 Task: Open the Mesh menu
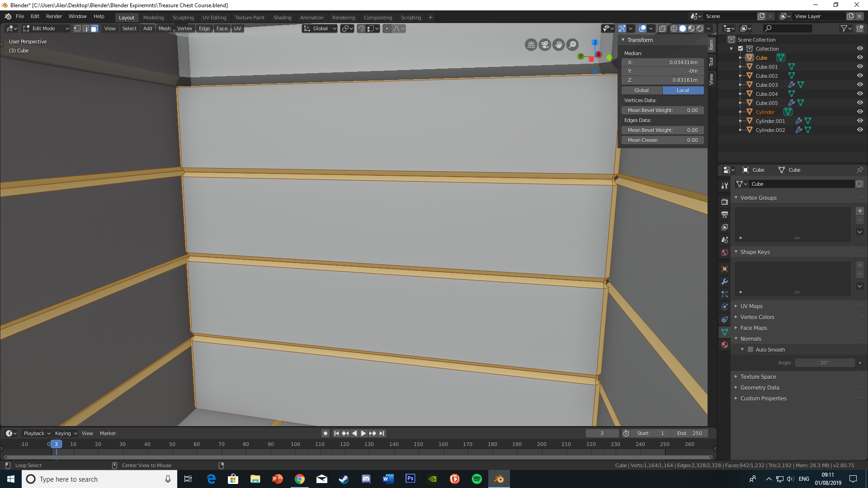pyautogui.click(x=165, y=28)
